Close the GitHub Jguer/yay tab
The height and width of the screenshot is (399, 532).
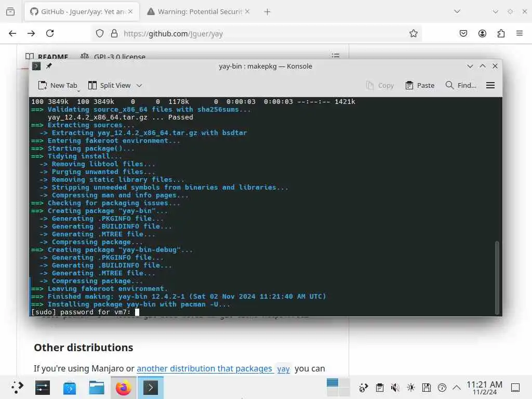(x=130, y=11)
